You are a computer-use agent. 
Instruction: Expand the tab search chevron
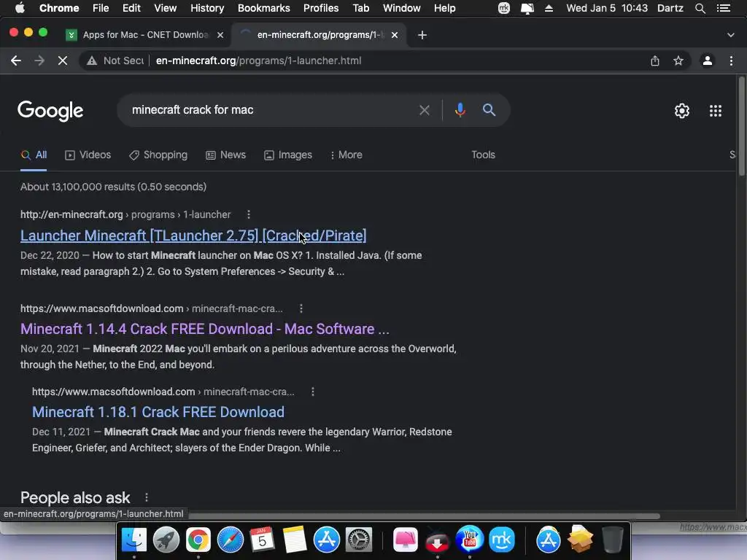pos(731,35)
